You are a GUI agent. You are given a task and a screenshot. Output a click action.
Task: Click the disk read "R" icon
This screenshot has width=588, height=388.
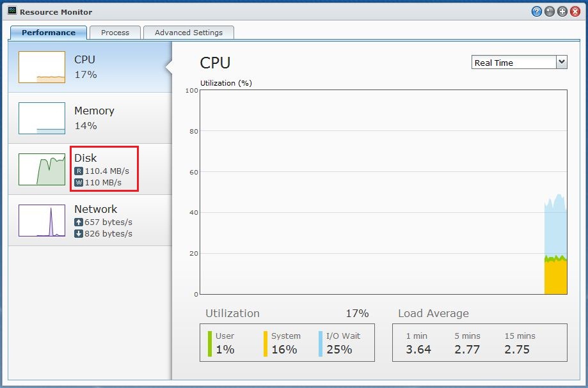point(79,171)
